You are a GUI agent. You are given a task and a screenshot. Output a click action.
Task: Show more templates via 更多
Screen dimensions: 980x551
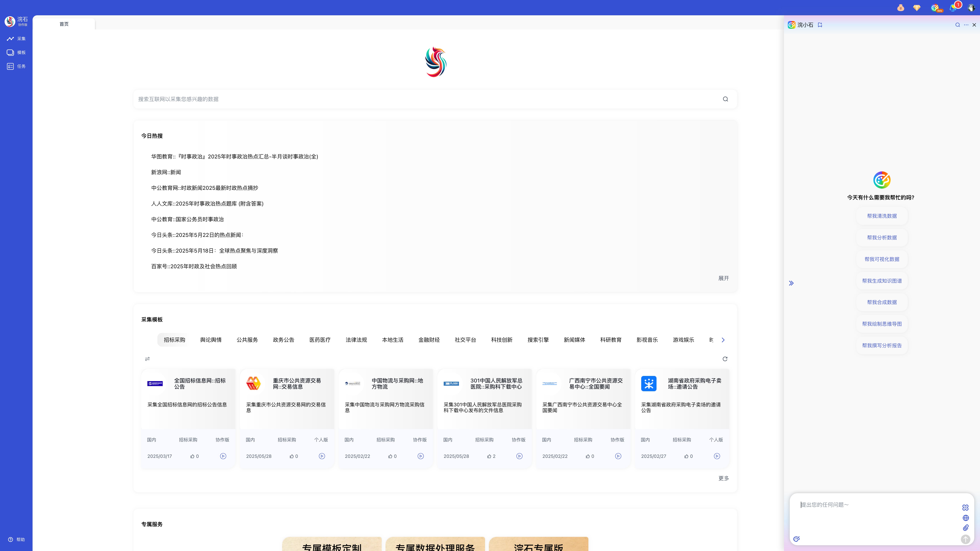tap(724, 478)
